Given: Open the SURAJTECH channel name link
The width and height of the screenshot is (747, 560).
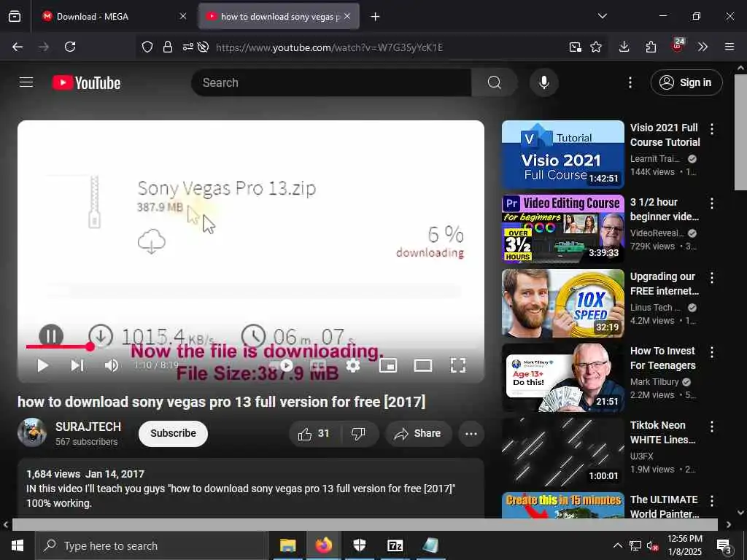Looking at the screenshot, I should pyautogui.click(x=88, y=427).
